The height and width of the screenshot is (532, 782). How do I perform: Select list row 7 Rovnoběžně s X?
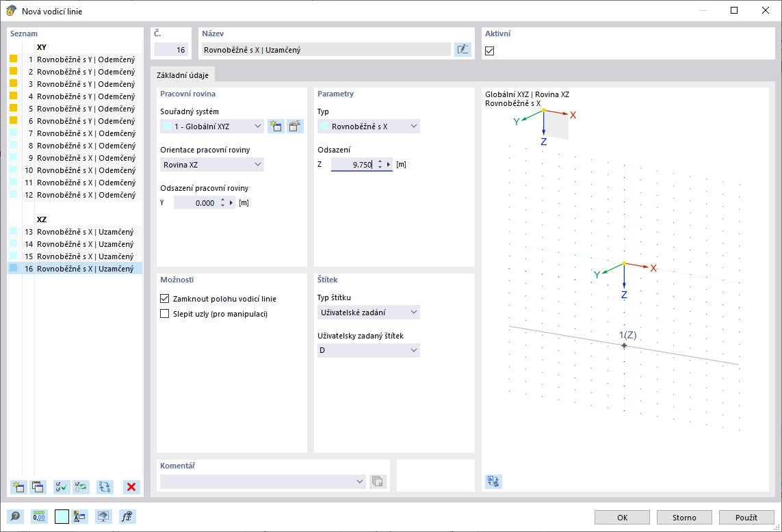tap(75, 133)
